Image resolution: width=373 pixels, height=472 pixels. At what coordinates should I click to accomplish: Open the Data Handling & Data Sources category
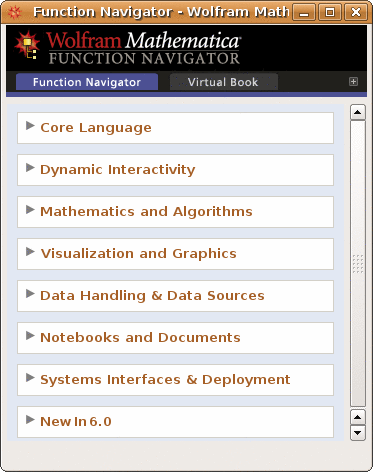coord(175,296)
